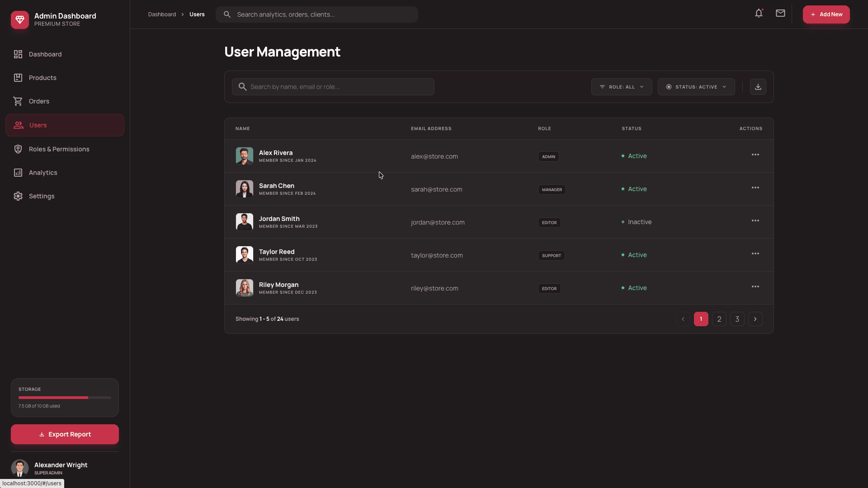
Task: Open Settings via the gear icon
Action: [x=18, y=196]
